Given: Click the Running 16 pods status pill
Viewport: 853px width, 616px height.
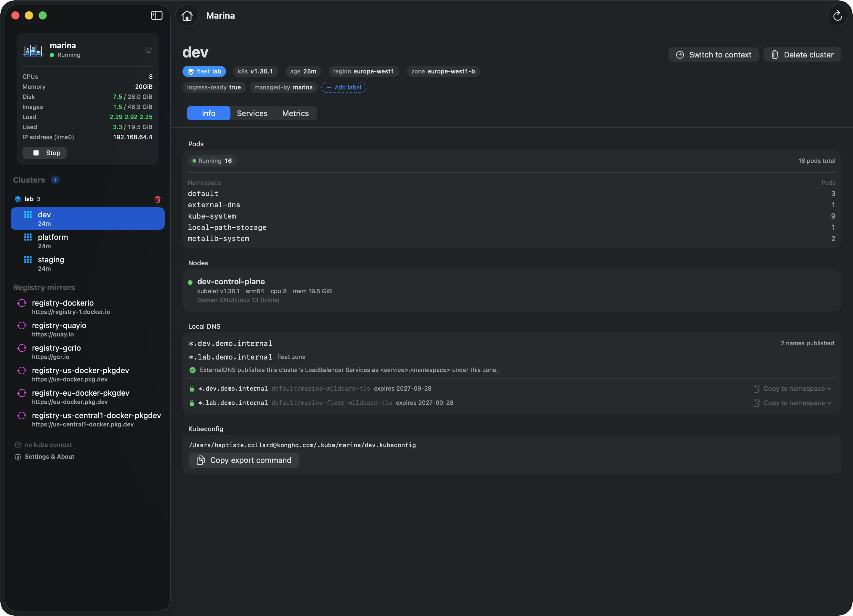Looking at the screenshot, I should (212, 161).
